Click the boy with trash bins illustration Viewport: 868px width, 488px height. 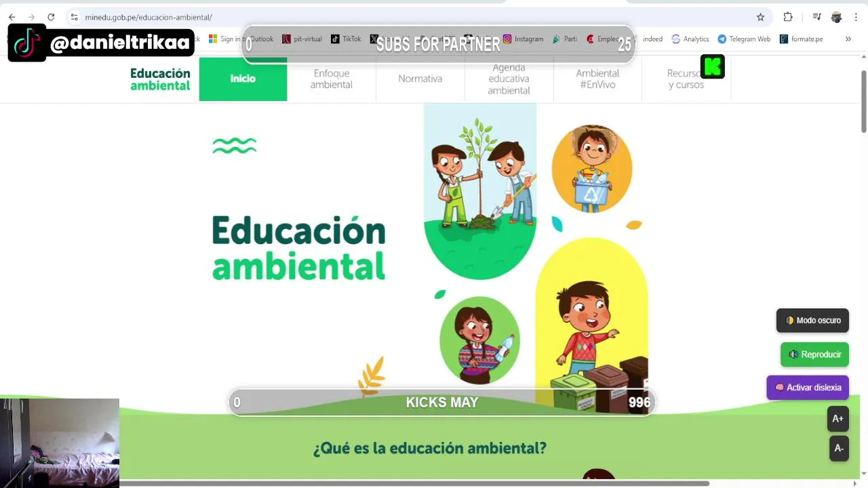coord(591,325)
